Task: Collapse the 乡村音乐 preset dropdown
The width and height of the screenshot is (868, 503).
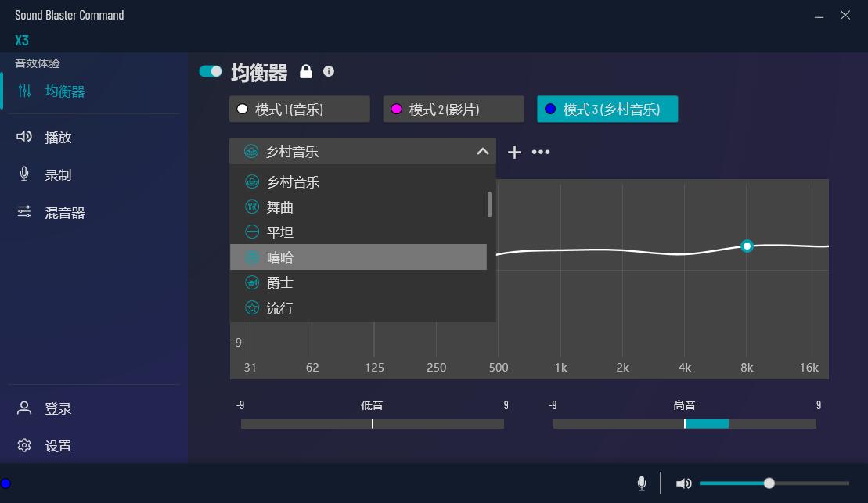Action: [x=483, y=151]
